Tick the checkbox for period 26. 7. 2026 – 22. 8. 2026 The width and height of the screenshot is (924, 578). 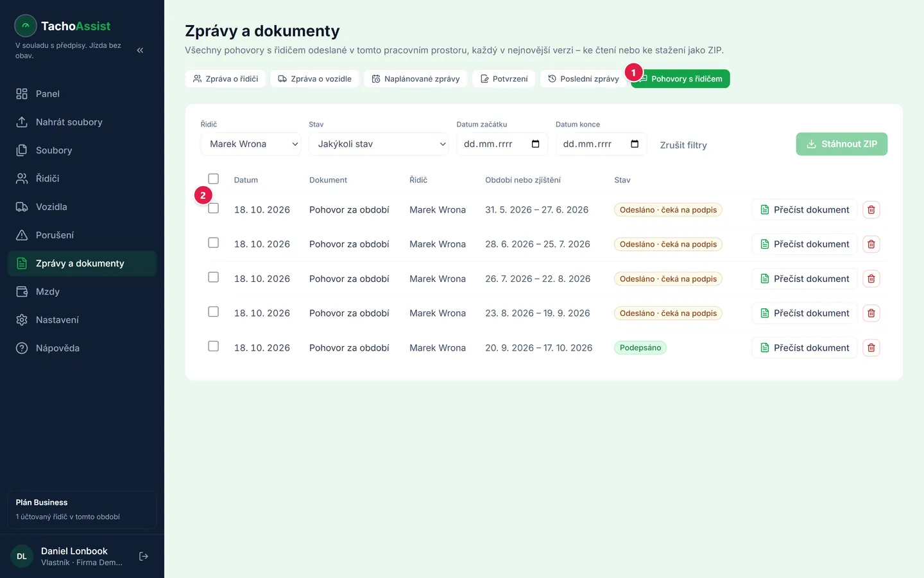pos(214,277)
